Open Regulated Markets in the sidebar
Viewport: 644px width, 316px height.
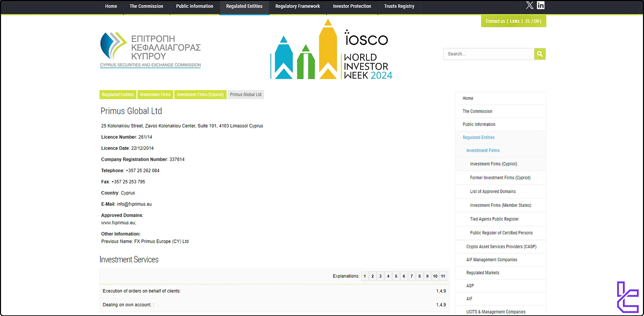click(500, 273)
